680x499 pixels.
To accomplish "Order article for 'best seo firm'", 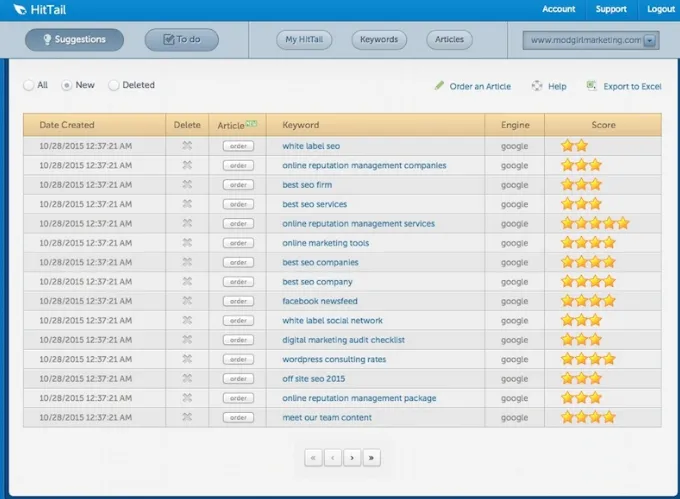I will [238, 185].
